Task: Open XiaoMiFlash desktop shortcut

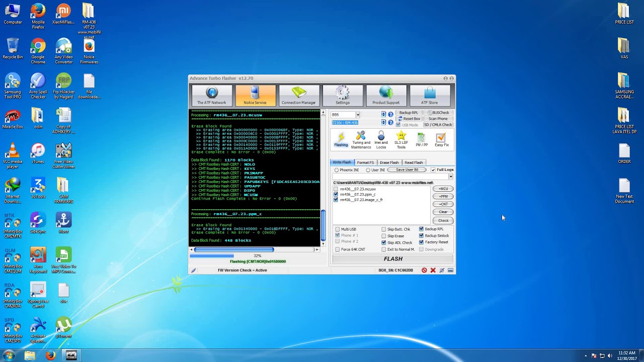Action: point(63,15)
